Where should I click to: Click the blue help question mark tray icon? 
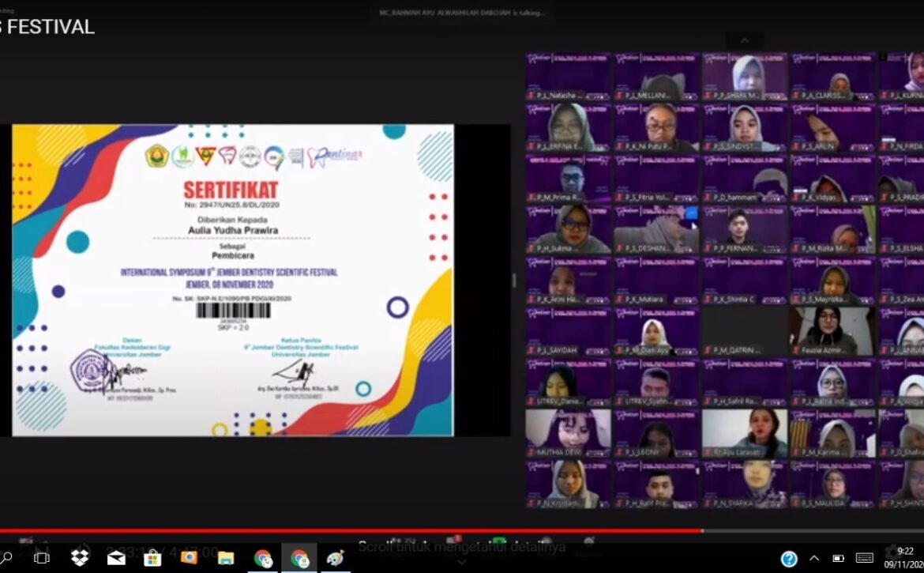[x=788, y=558]
